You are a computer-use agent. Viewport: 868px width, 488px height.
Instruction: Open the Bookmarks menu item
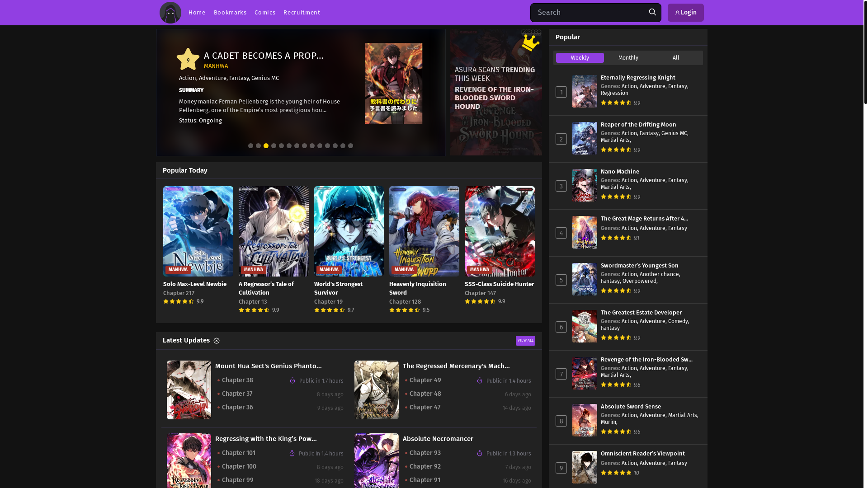tap(230, 13)
